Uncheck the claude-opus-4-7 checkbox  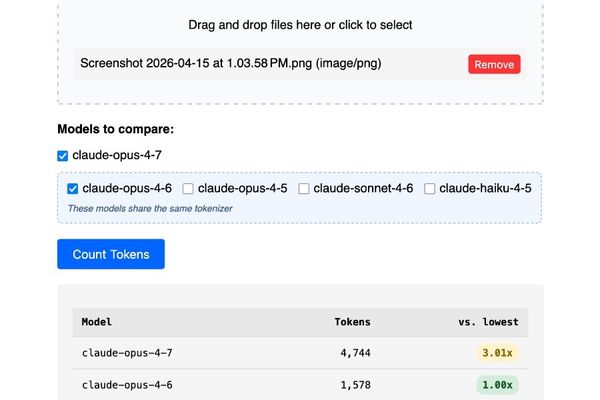coord(62,156)
